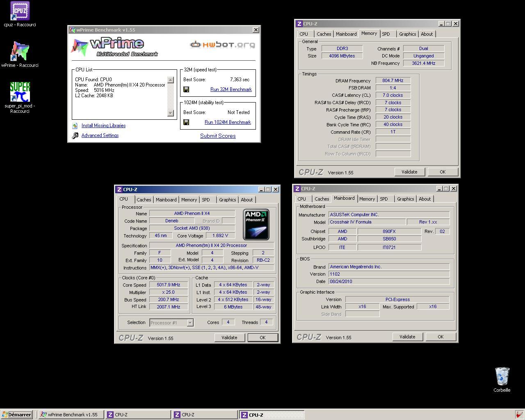Click the first CPU-Z taskbar button

click(138, 415)
